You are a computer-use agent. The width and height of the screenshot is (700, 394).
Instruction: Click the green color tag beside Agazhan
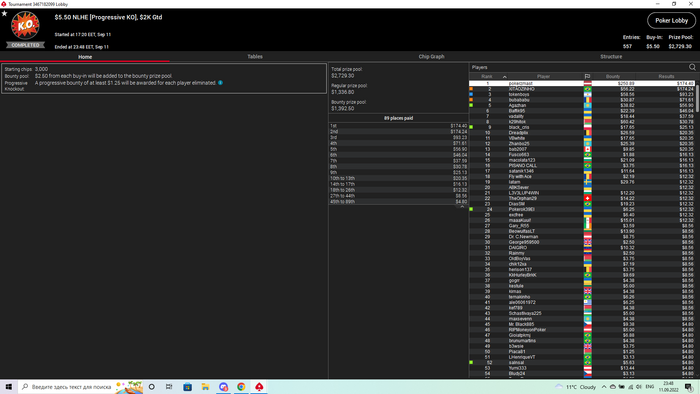[x=471, y=105]
